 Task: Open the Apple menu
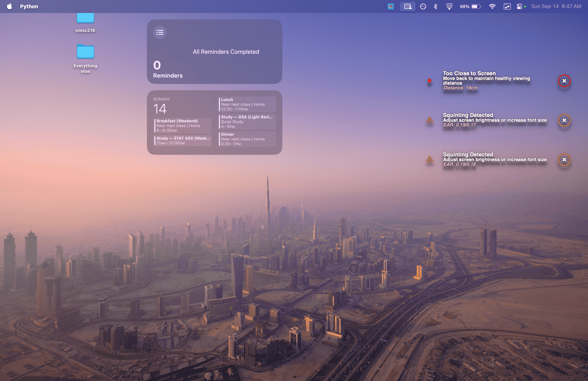9,7
